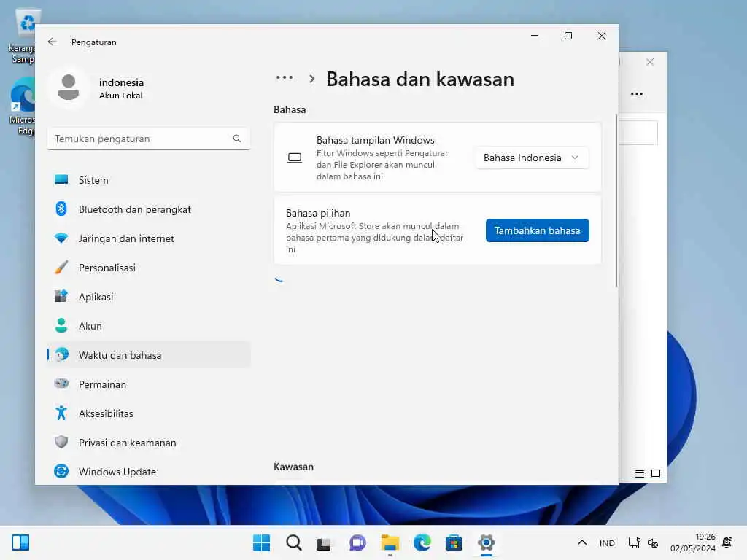
Task: Select Waktu dan bahasa in sidebar
Action: 149,355
